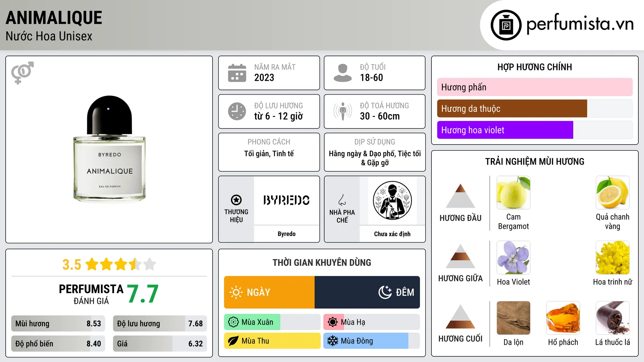
Task: Click the Byredo brand logo
Action: click(x=286, y=200)
